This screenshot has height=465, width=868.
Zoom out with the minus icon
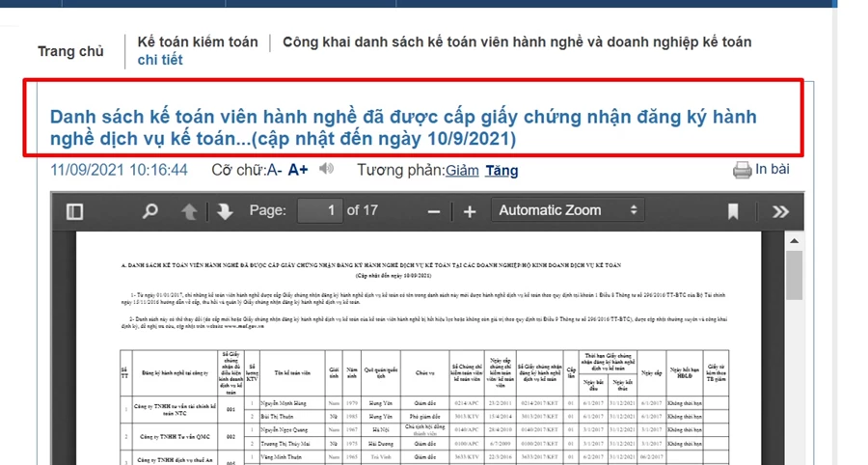434,212
